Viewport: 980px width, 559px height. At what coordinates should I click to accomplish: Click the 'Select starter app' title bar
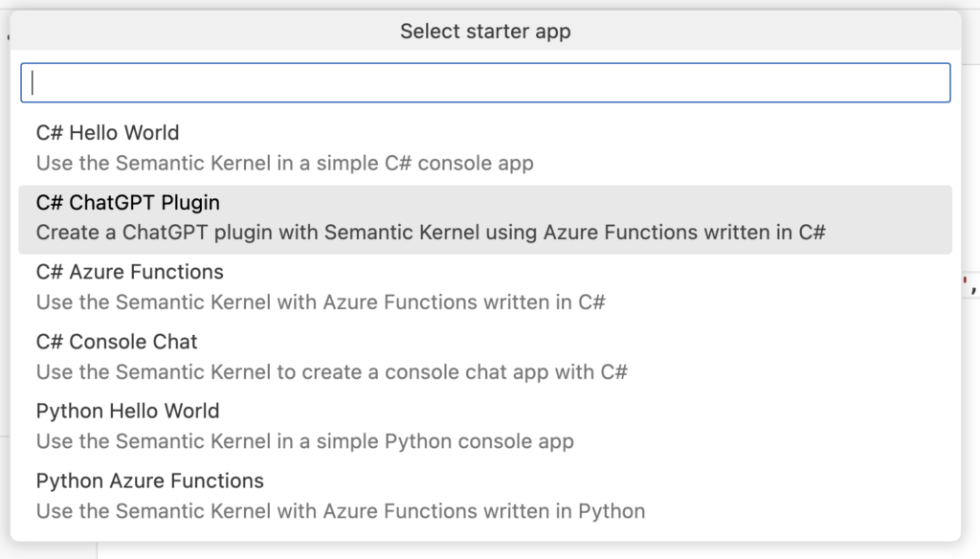pyautogui.click(x=485, y=31)
